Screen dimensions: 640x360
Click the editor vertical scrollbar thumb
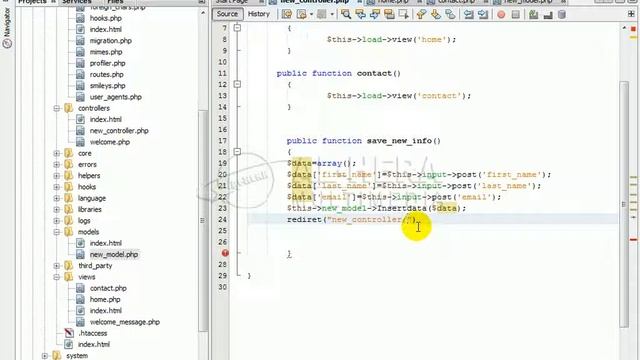tap(624, 203)
